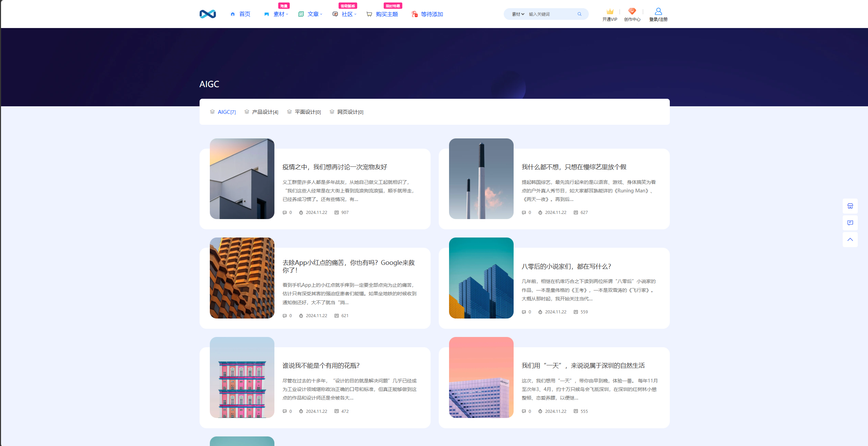Click the orange building thumbnail of 小红点 article
The width and height of the screenshot is (868, 446).
point(242,278)
